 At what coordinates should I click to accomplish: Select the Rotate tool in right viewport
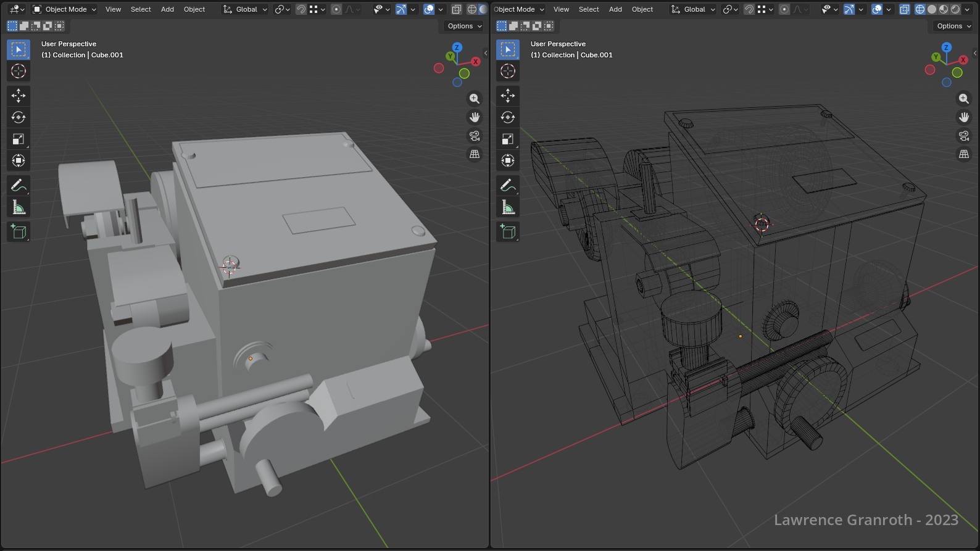click(508, 117)
